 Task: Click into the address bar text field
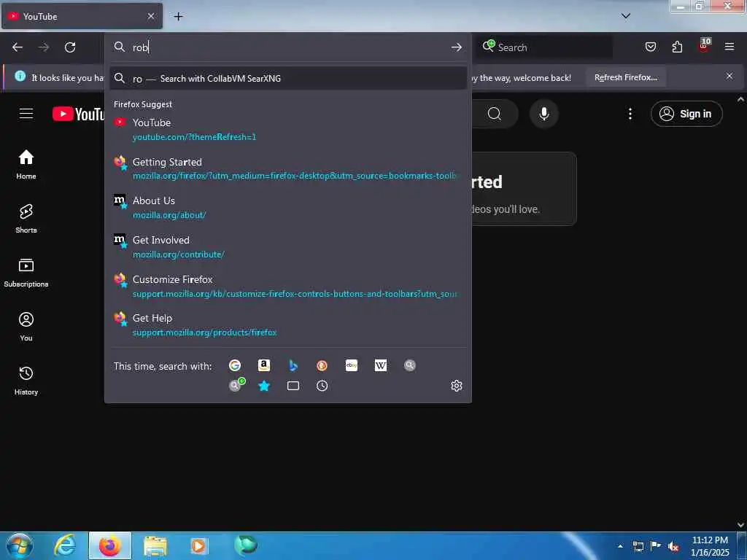[287, 47]
